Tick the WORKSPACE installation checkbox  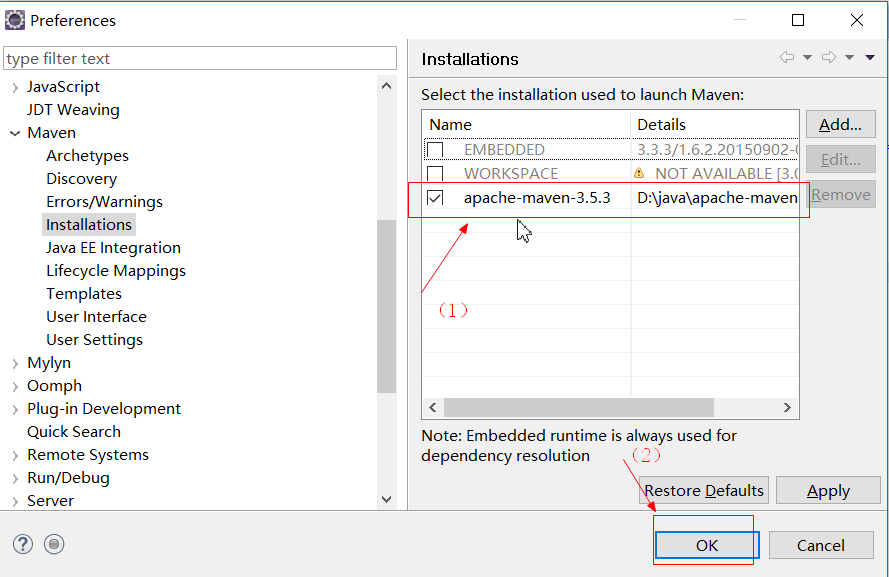435,173
